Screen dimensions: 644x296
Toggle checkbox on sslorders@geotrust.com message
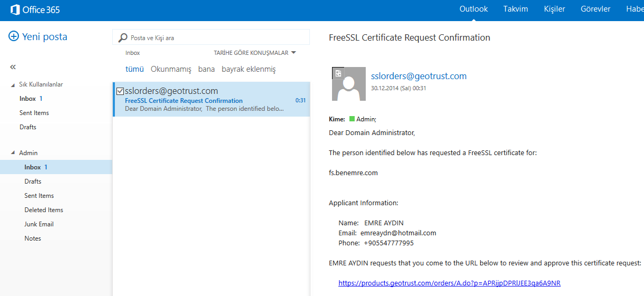(x=120, y=91)
